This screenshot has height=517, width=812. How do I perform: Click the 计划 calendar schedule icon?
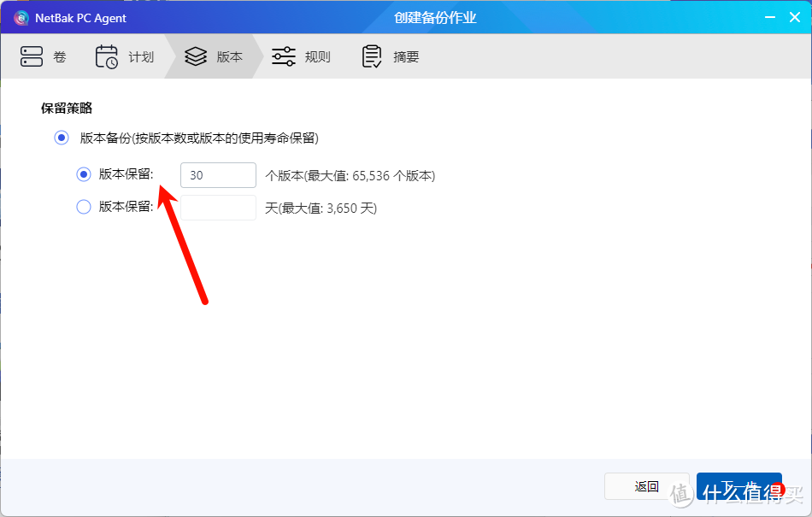click(x=106, y=56)
